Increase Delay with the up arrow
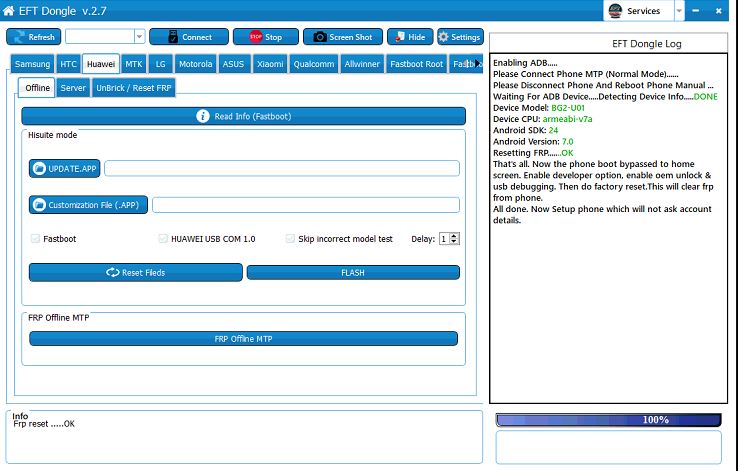 pos(454,236)
